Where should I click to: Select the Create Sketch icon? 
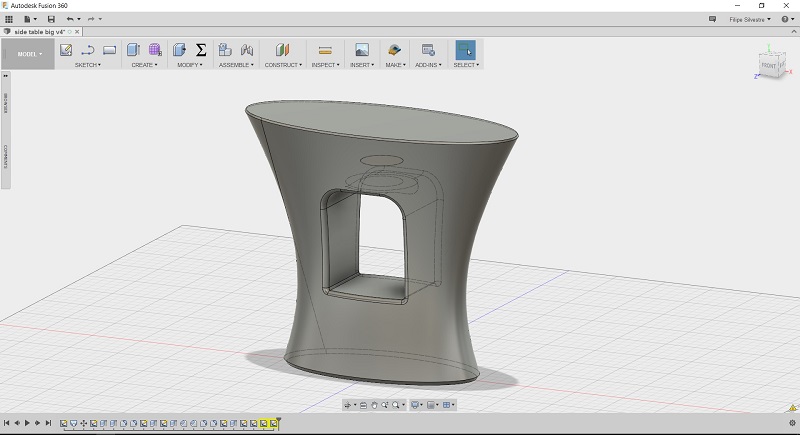[x=66, y=50]
